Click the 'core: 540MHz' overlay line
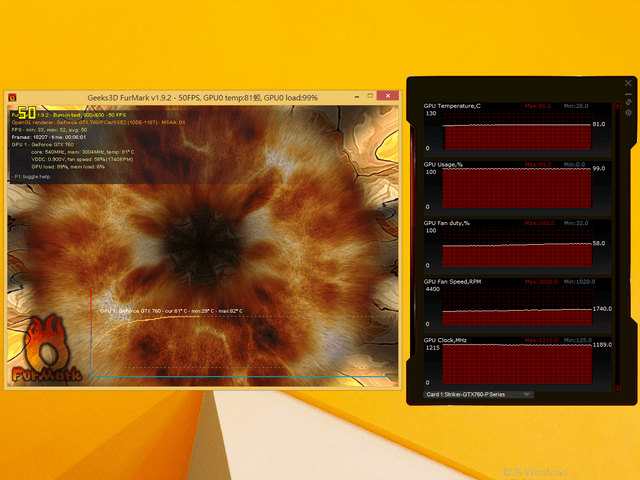Viewport: 640px width, 480px height. tap(82, 152)
